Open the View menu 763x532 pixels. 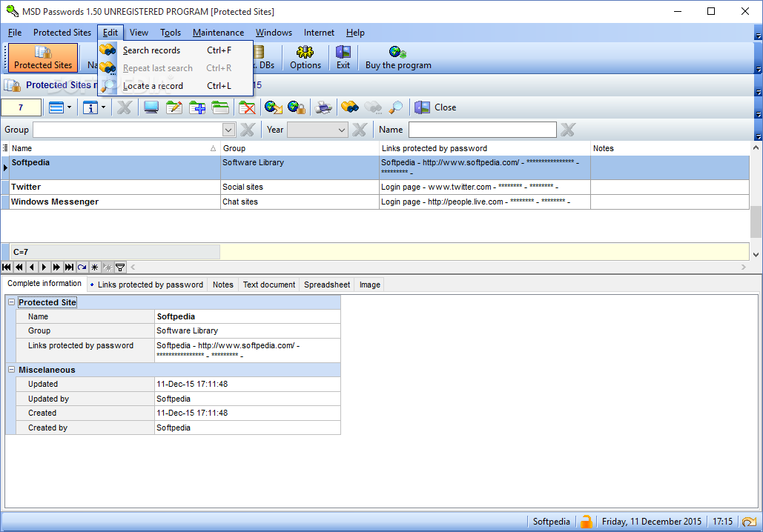(139, 33)
